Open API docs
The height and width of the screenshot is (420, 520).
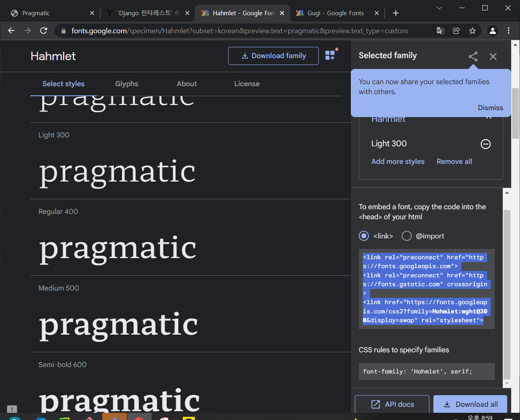[392, 404]
